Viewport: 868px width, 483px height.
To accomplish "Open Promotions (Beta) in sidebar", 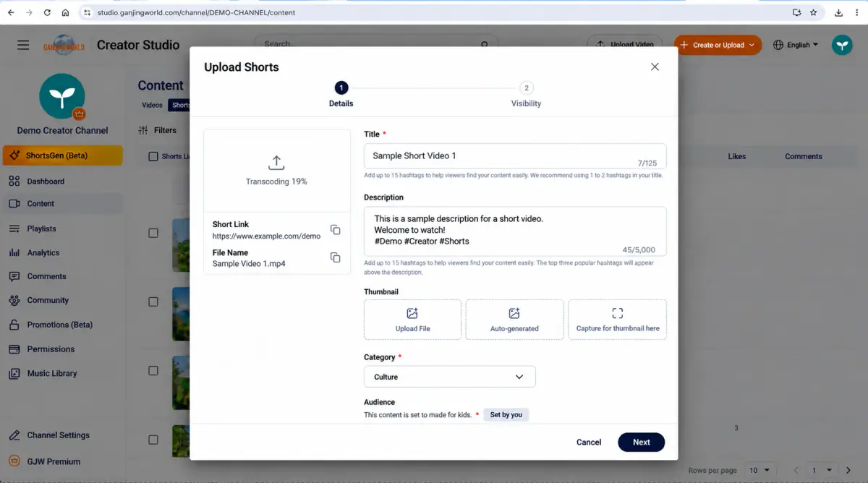I will (62, 325).
